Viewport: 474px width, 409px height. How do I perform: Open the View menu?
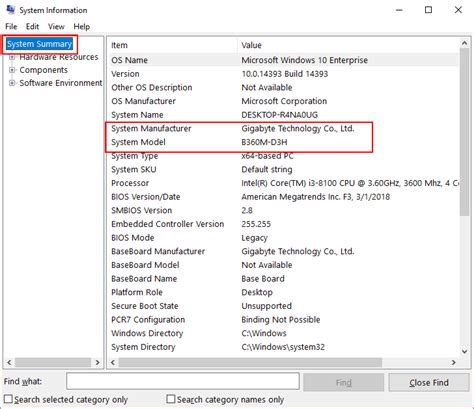coord(56,27)
